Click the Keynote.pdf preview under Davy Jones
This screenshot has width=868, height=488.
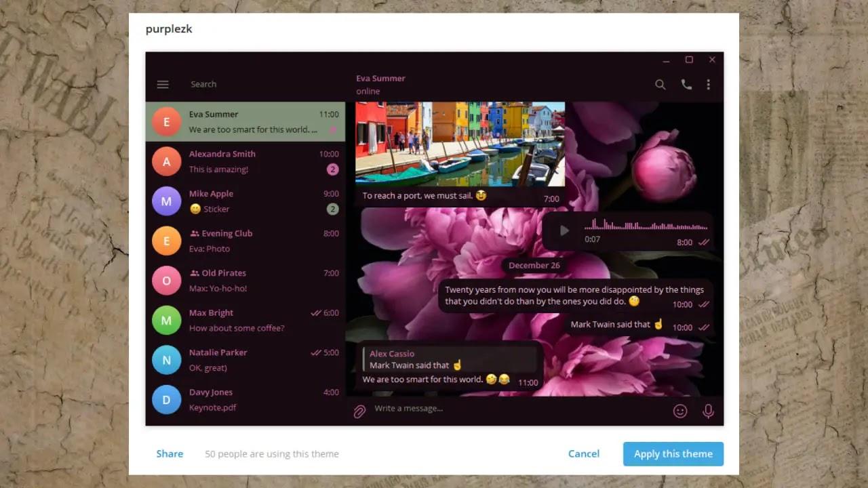tap(212, 407)
